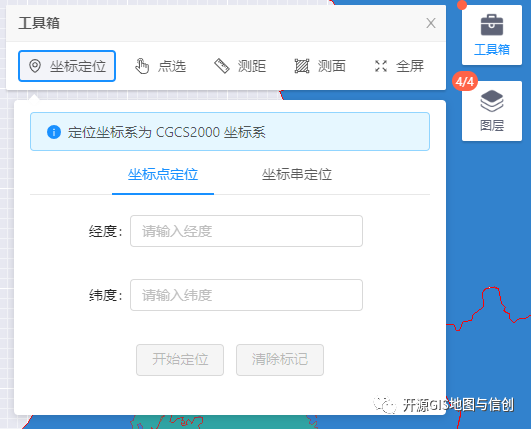
Task: Click the 工具箱 panel title
Action: [39, 23]
